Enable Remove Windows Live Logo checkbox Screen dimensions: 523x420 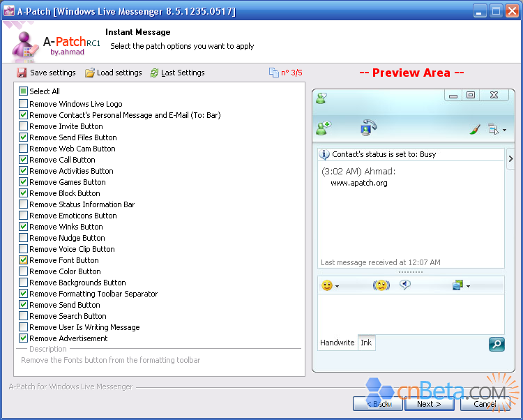(x=23, y=104)
